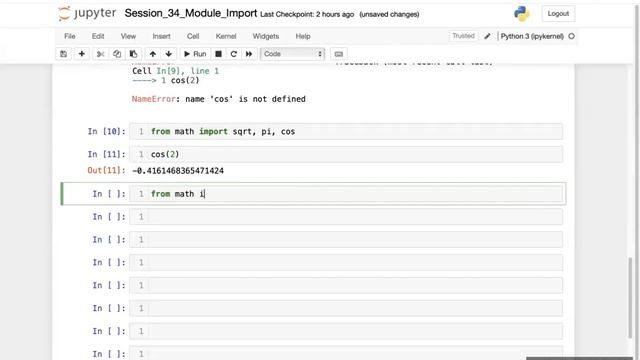640x360 pixels.
Task: Copy selected cells icon
Action: pos(117,54)
